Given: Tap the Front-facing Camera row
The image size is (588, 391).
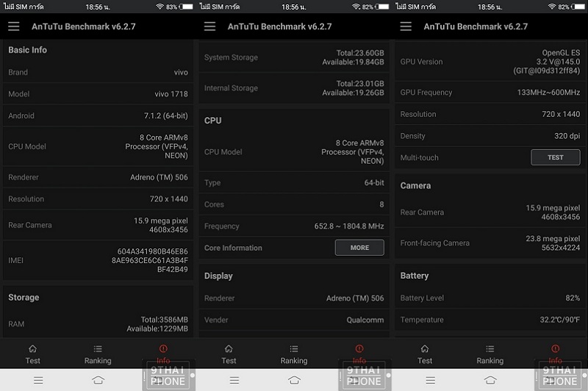Looking at the screenshot, I should click(490, 243).
